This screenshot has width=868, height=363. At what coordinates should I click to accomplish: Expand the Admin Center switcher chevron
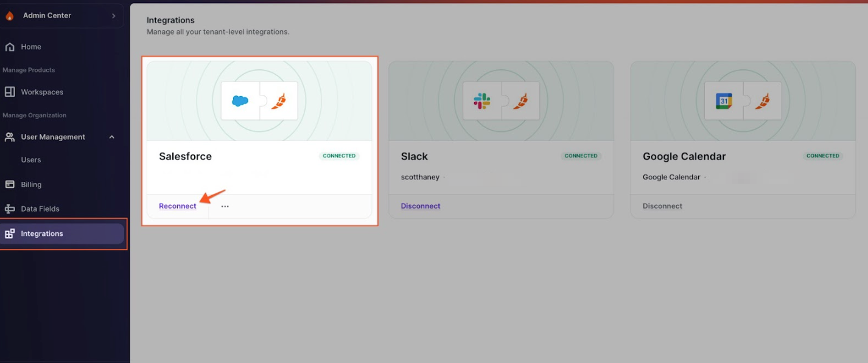tap(113, 16)
